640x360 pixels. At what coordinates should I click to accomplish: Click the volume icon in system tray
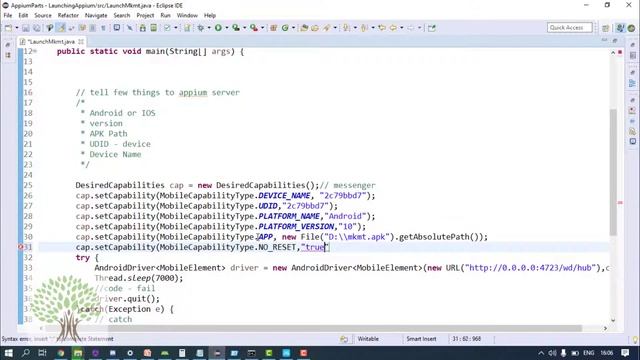coord(552,353)
